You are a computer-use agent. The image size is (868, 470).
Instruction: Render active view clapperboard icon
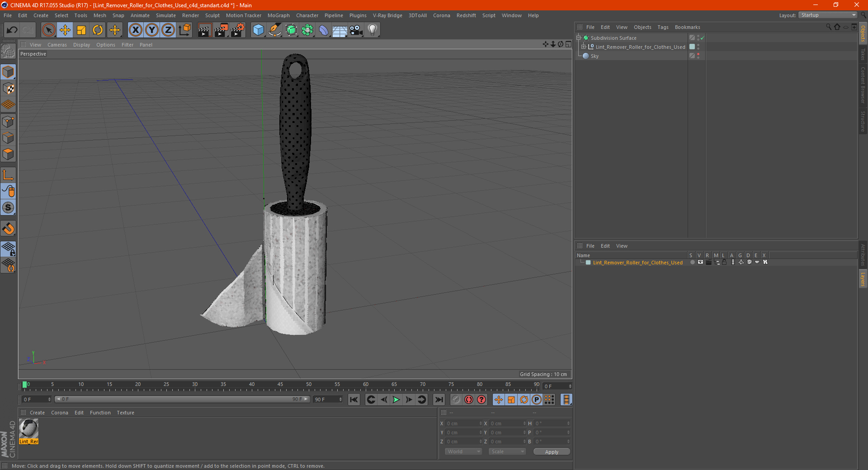(x=204, y=30)
